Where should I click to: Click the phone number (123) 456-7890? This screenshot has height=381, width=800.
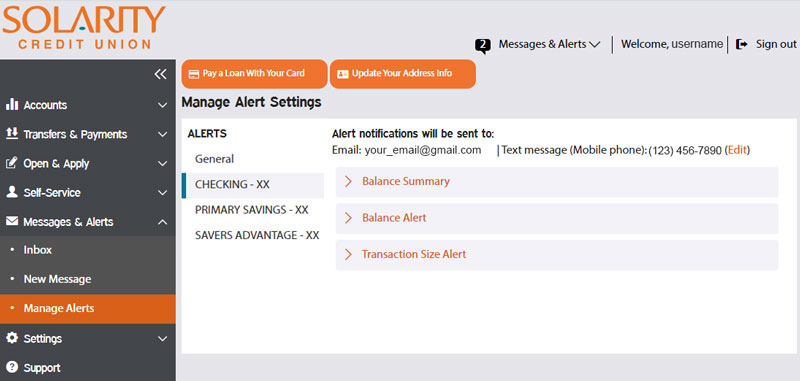685,150
